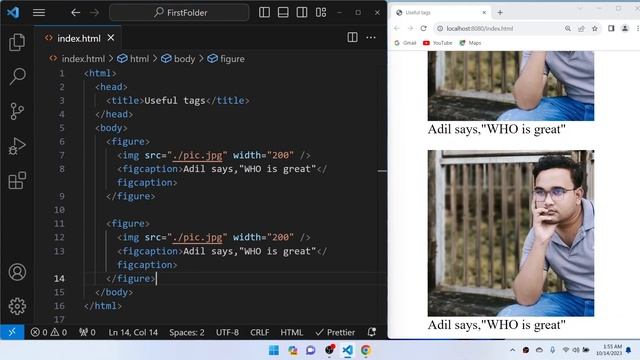640x360 pixels.
Task: Toggle the bottom panel layout icon
Action: 283,12
